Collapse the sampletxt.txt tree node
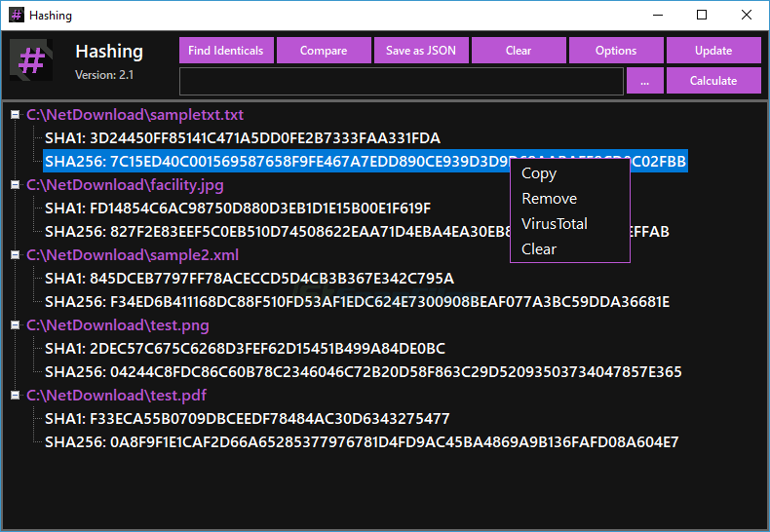 pos(16,115)
